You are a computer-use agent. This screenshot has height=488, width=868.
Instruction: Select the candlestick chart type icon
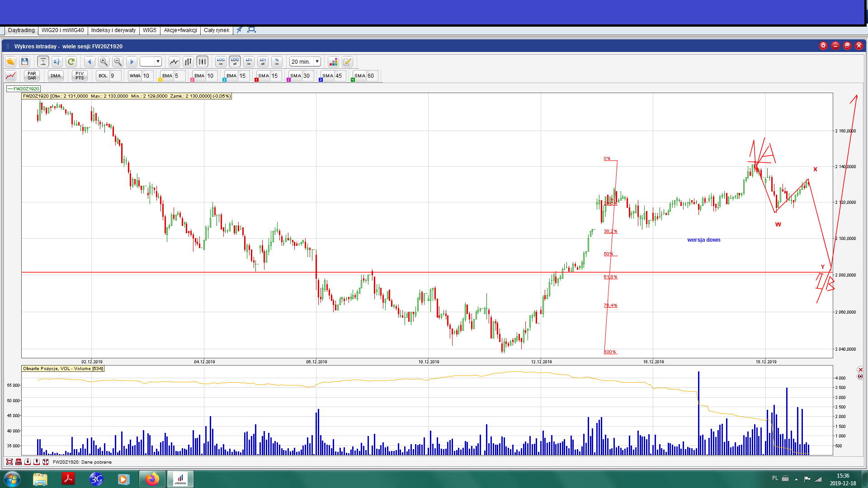pos(202,61)
